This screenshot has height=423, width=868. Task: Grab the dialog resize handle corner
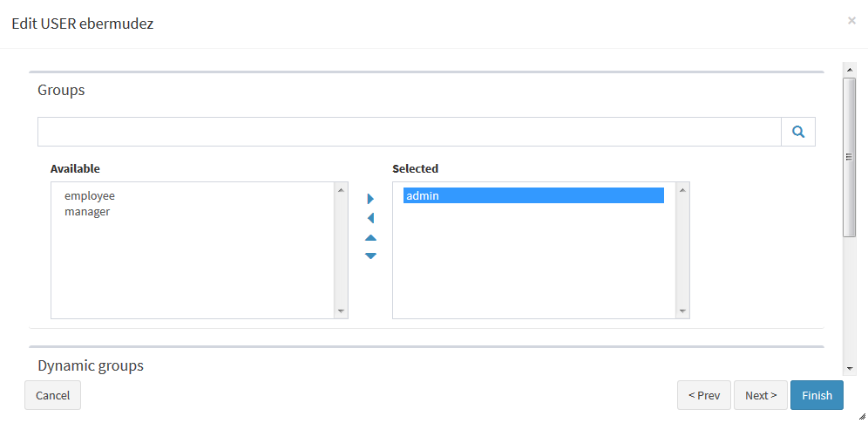coord(862,416)
